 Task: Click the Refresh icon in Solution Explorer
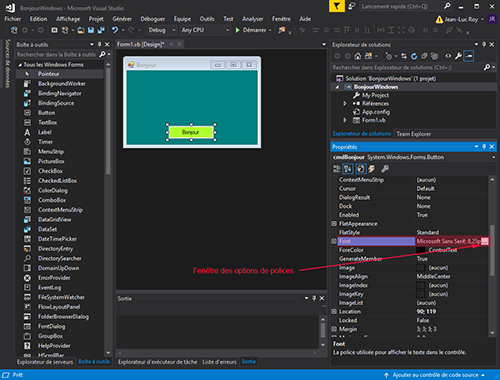click(414, 56)
